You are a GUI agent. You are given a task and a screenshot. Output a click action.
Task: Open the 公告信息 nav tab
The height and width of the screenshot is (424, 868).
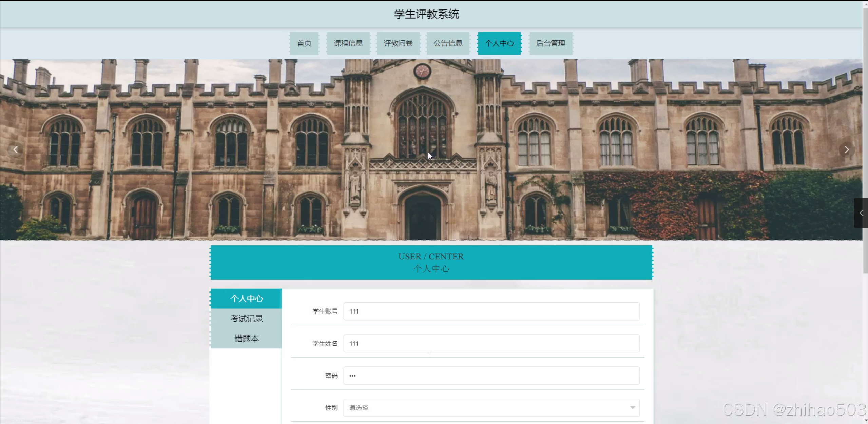448,43
